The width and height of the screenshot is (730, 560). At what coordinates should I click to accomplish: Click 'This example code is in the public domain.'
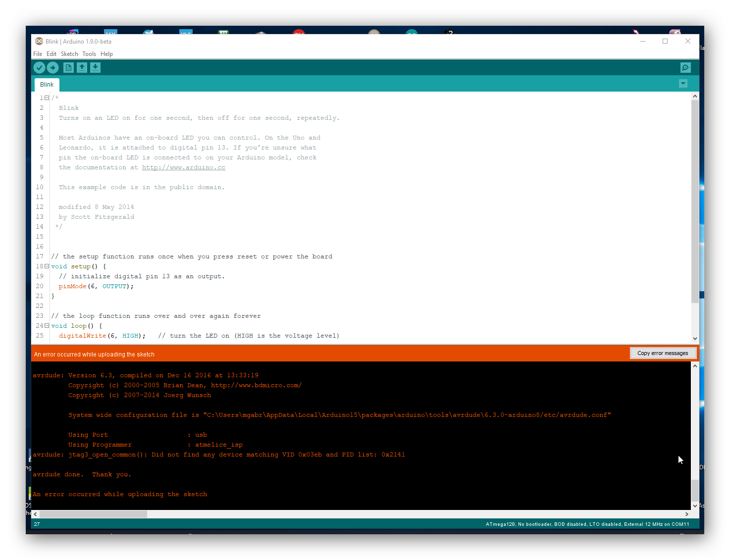click(142, 187)
